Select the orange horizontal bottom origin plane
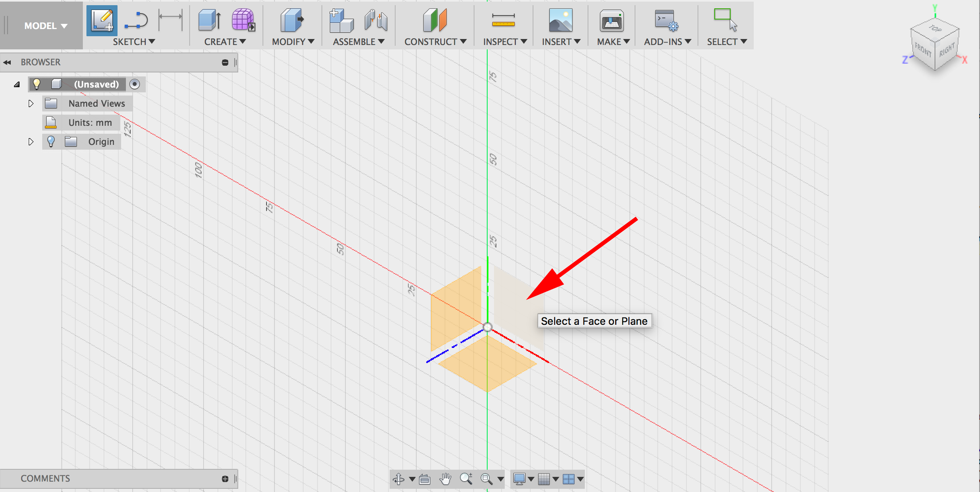The image size is (980, 492). pos(487,363)
